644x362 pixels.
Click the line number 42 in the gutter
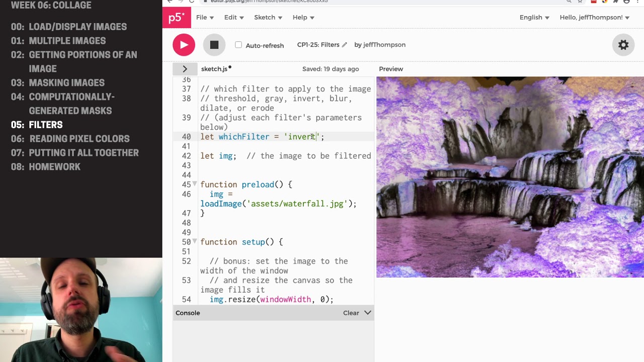click(186, 156)
